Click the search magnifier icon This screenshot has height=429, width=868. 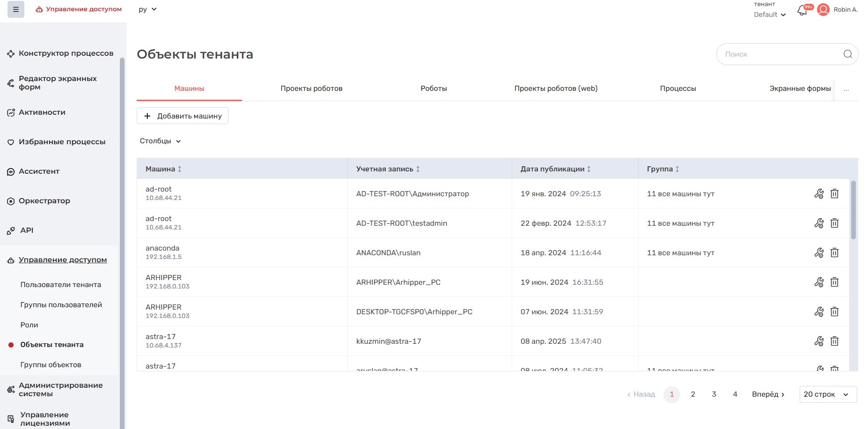[x=847, y=54]
